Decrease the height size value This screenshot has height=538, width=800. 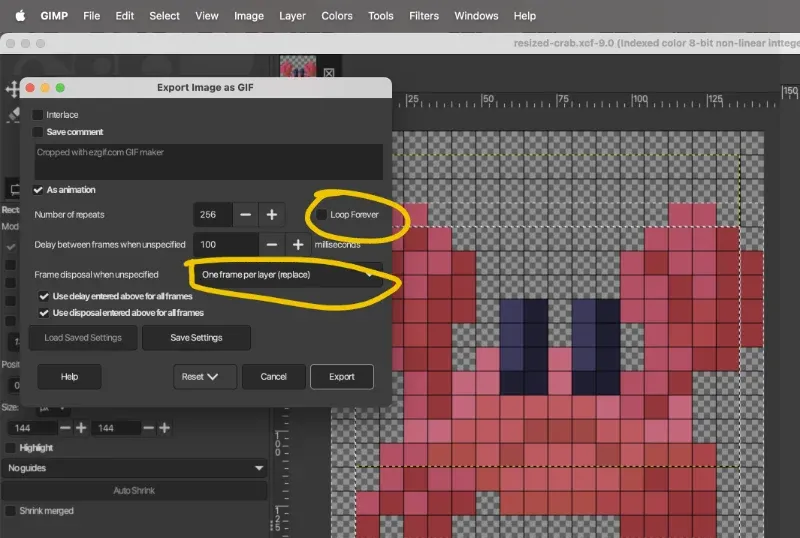148,428
